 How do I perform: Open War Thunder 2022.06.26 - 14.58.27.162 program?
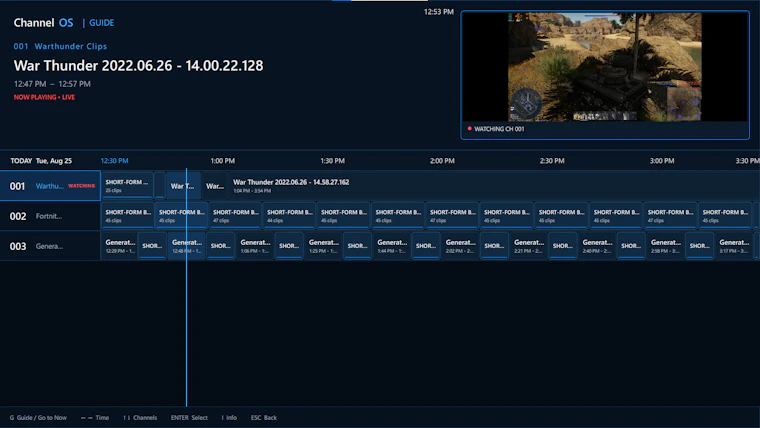[494, 186]
